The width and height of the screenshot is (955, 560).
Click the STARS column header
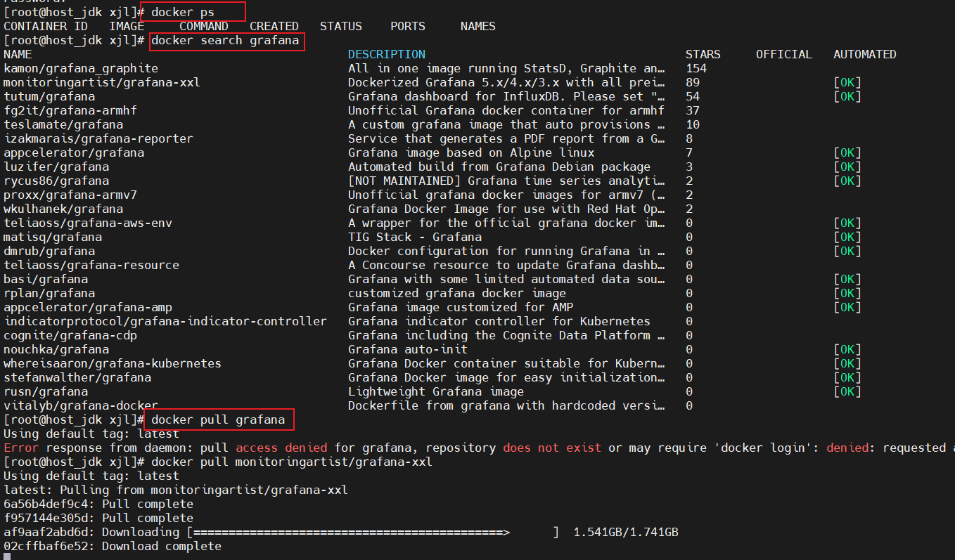(x=703, y=54)
